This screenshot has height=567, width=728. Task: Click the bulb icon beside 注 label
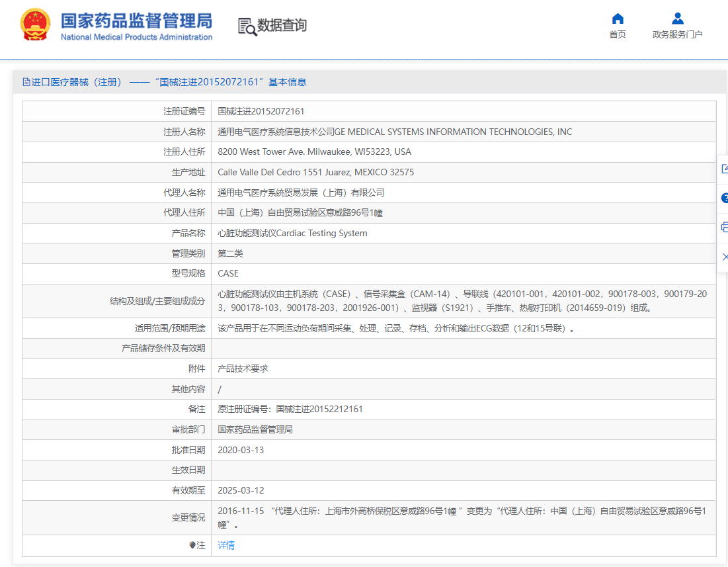click(x=192, y=545)
